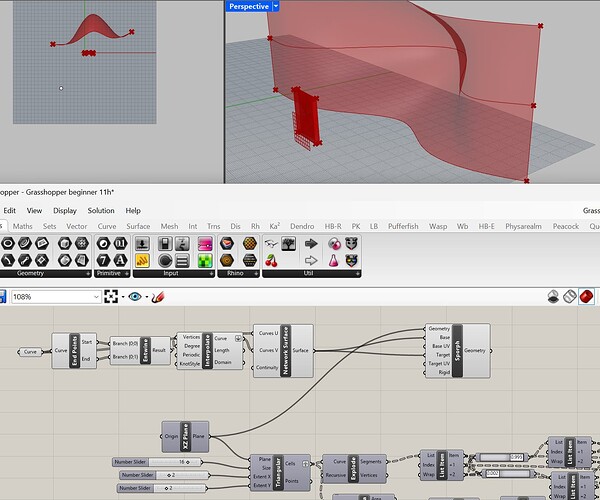The height and width of the screenshot is (500, 600).
Task: Expand the Geometry panel plus button
Action: tap(88, 274)
